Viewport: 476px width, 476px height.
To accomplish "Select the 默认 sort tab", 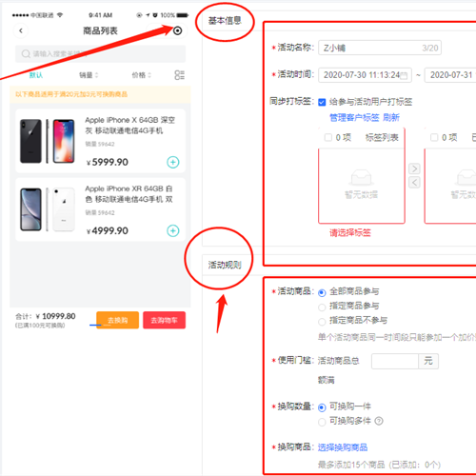I will [x=36, y=75].
